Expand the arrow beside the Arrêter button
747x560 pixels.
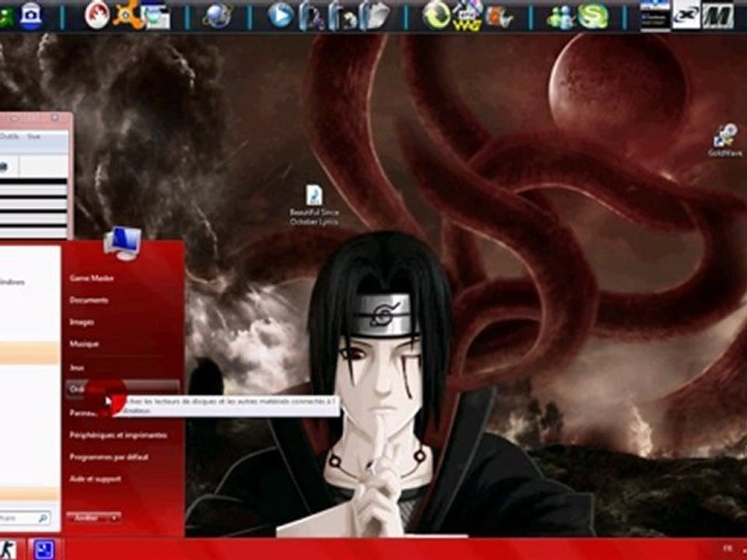pyautogui.click(x=115, y=518)
